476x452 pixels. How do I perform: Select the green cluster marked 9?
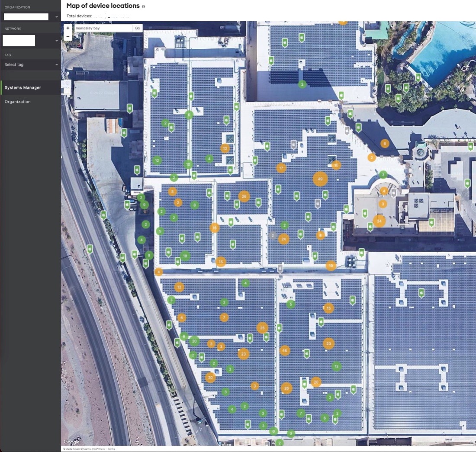[x=145, y=205]
